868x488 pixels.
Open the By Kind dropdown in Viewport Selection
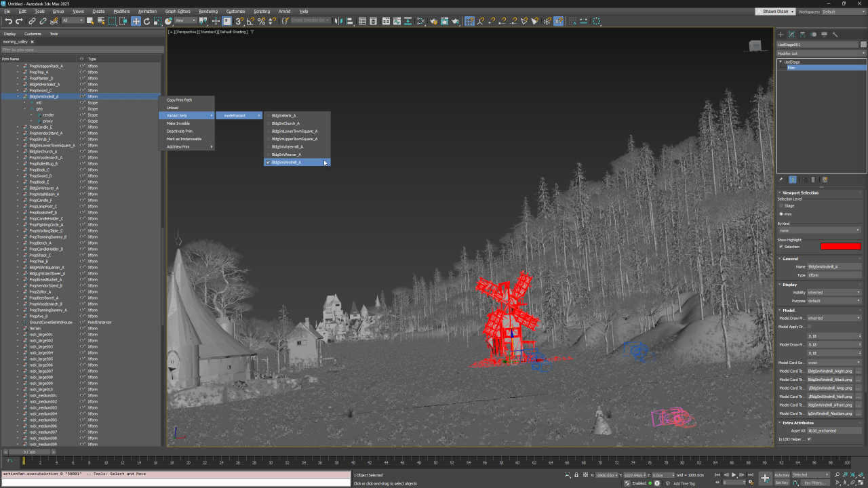[821, 230]
